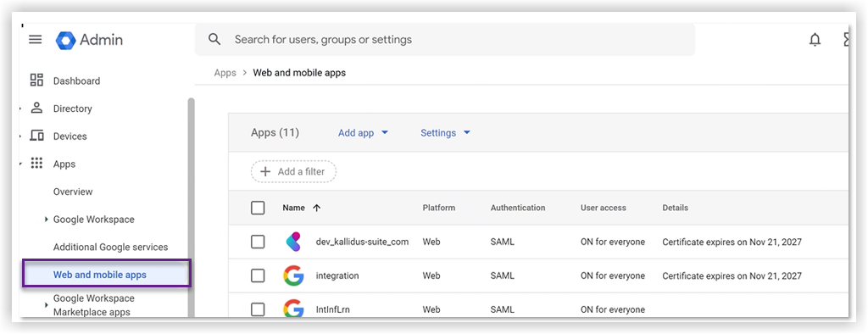
Task: Open the Settings dropdown
Action: (446, 133)
